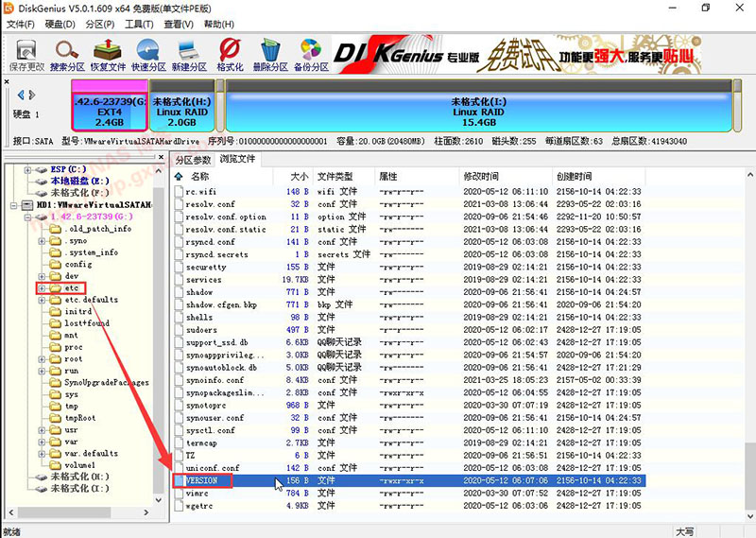Expand the etc folder in the tree
The image size is (756, 538).
click(x=42, y=287)
